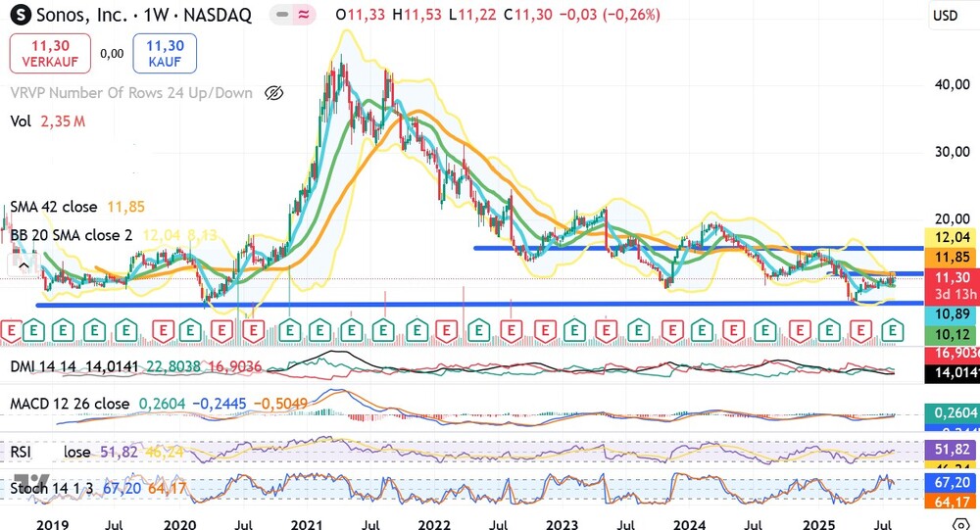The image size is (980, 530).
Task: Click the 14,0141 value in DMI legend
Action: (x=112, y=366)
